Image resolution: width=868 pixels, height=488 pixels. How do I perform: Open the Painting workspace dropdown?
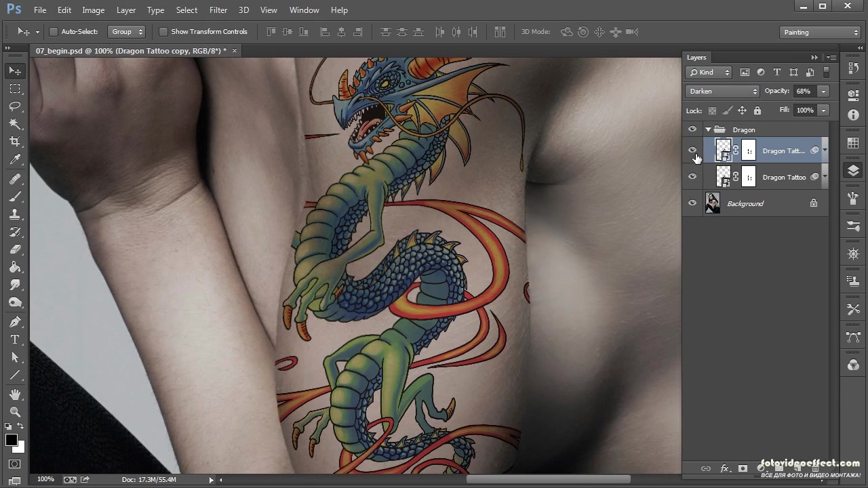tap(820, 32)
